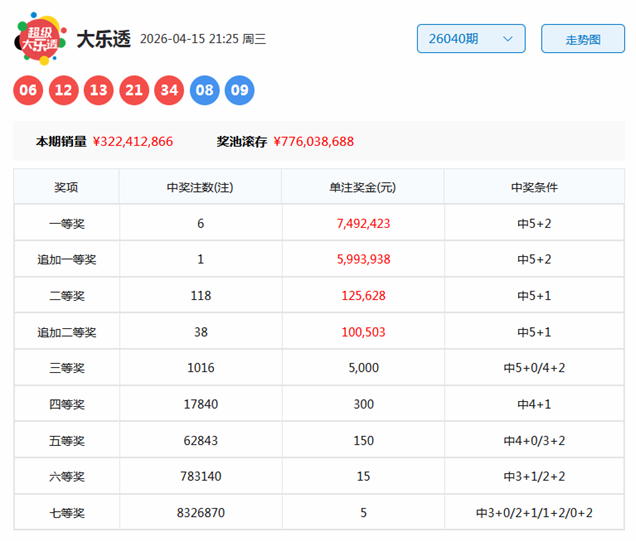Viewport: 636px width, 541px height.
Task: Select the 一等奖 row label
Action: (66, 224)
